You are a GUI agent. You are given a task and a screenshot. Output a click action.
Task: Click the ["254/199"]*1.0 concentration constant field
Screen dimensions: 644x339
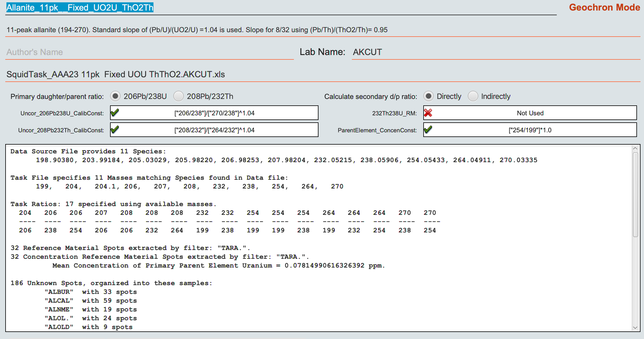[x=530, y=130]
